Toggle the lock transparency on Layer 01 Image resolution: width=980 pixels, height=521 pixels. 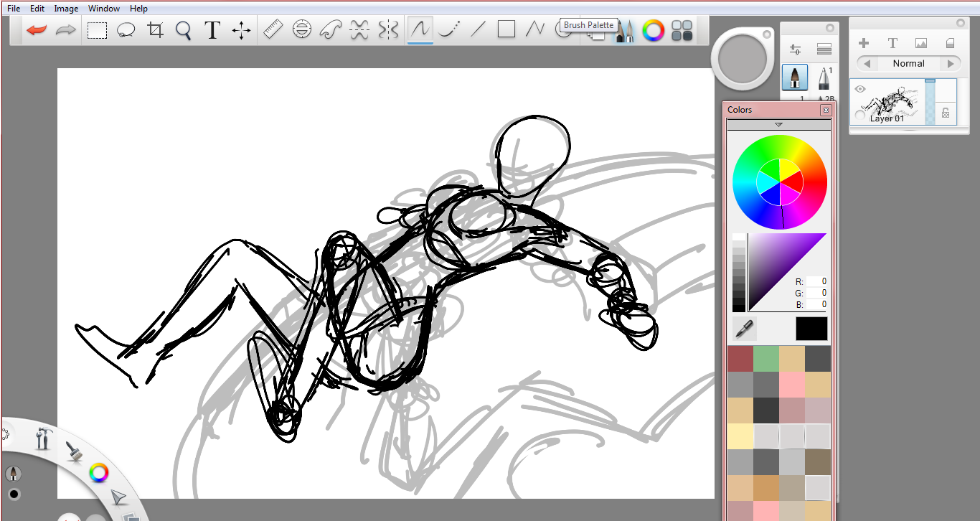(x=946, y=113)
